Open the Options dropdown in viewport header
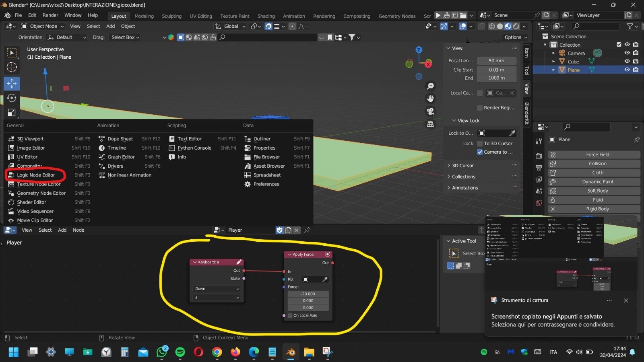 (x=516, y=37)
